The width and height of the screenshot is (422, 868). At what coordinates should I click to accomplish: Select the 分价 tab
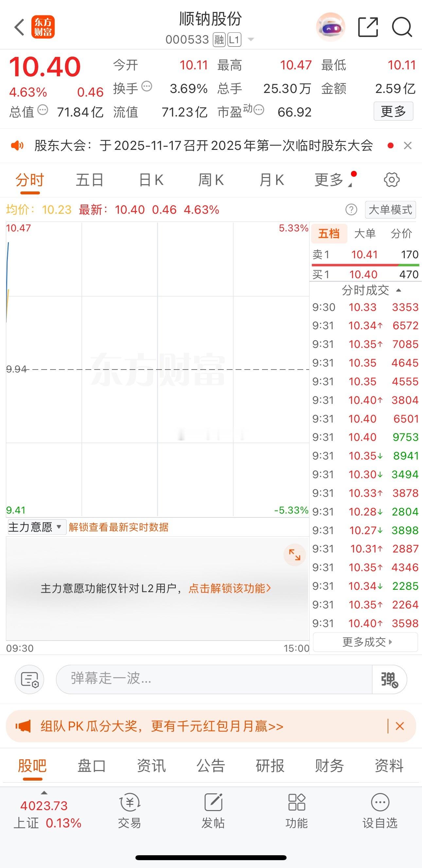[x=401, y=233]
